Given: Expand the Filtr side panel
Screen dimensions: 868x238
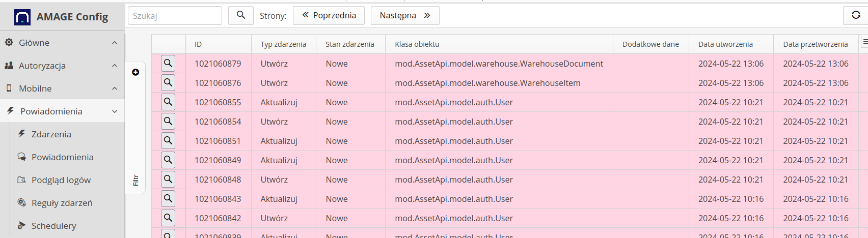Looking at the screenshot, I should [x=135, y=180].
